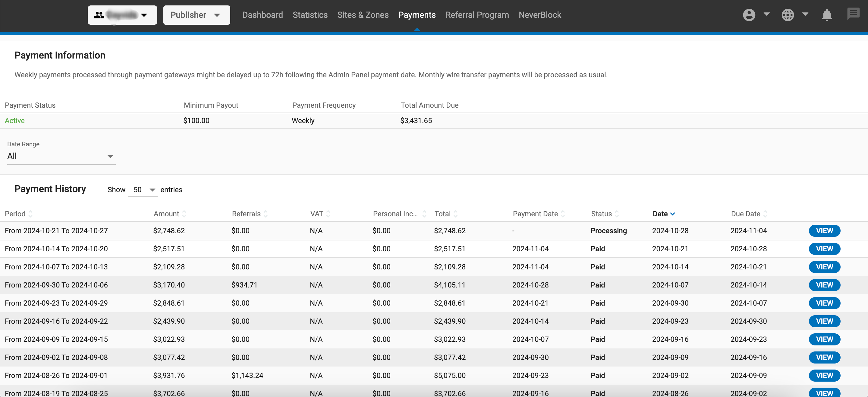Open the Sites & Zones tab
Viewport: 868px width, 397px height.
363,15
